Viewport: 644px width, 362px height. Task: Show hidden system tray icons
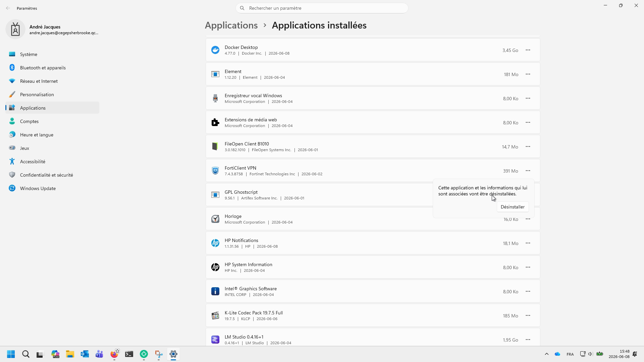546,354
